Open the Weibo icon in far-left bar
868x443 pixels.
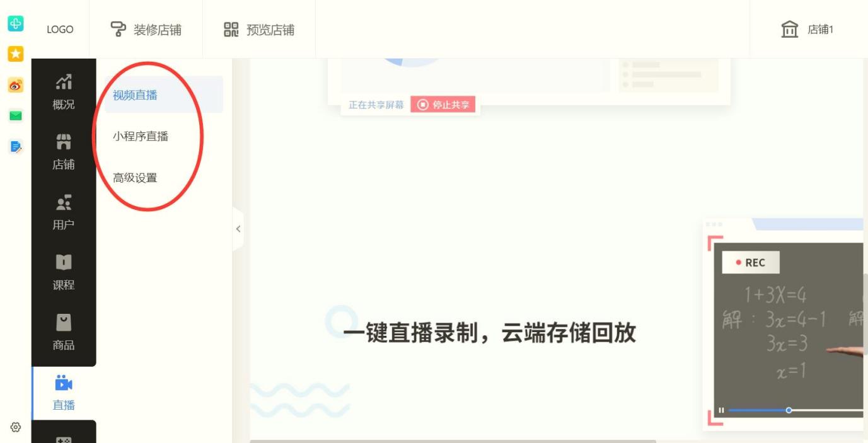point(16,85)
